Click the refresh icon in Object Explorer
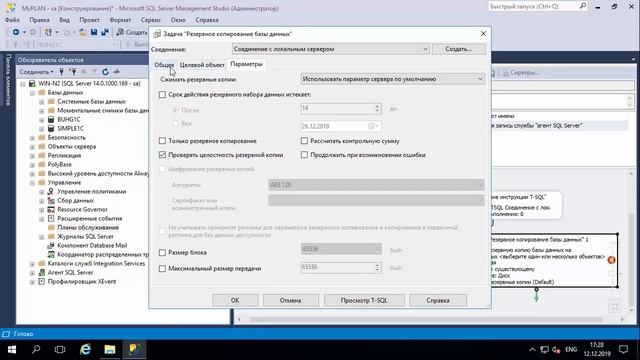 pyautogui.click(x=105, y=72)
